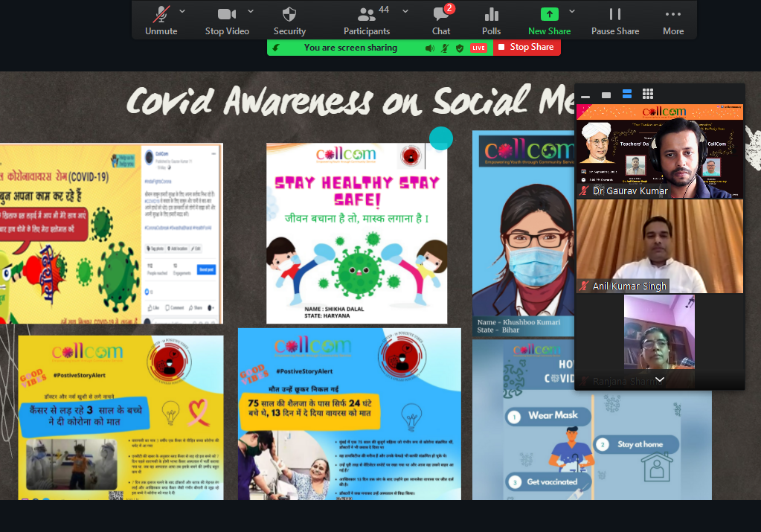This screenshot has height=532, width=761.
Task: Open the Security shield menu
Action: click(289, 20)
